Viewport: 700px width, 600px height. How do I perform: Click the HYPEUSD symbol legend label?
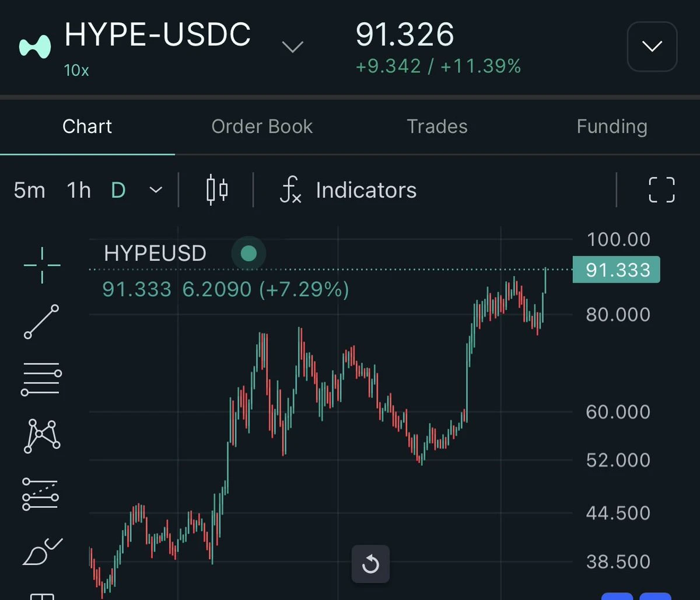click(155, 253)
